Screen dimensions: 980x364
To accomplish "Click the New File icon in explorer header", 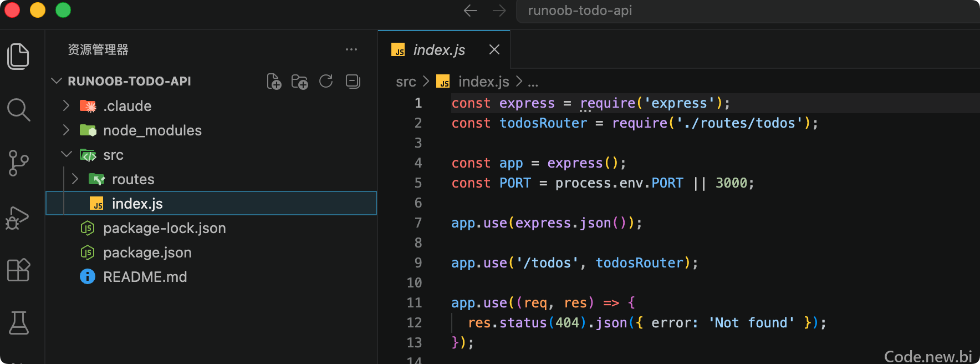I will click(274, 82).
